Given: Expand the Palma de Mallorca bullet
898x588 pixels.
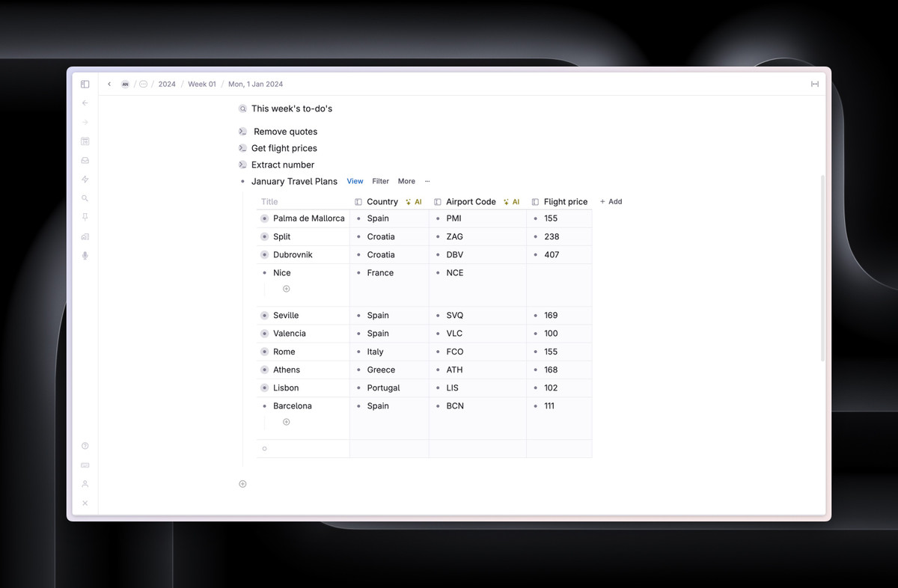Looking at the screenshot, I should 264,218.
